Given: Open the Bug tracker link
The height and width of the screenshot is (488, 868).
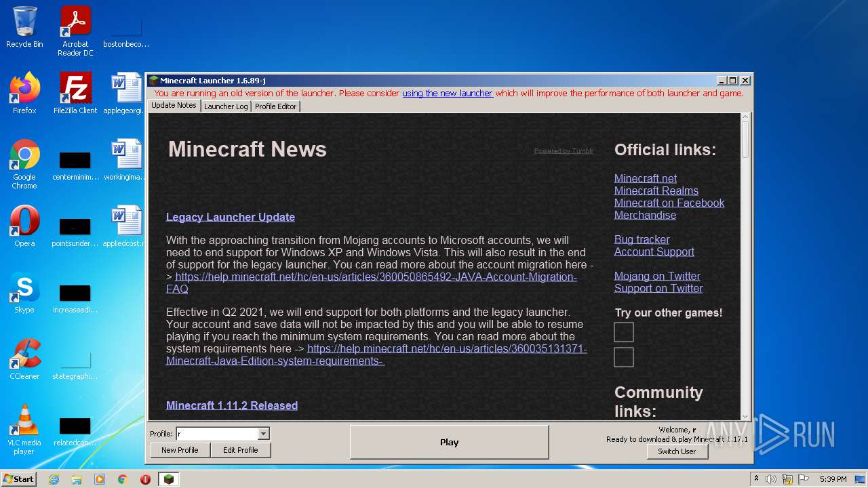Looking at the screenshot, I should click(642, 239).
